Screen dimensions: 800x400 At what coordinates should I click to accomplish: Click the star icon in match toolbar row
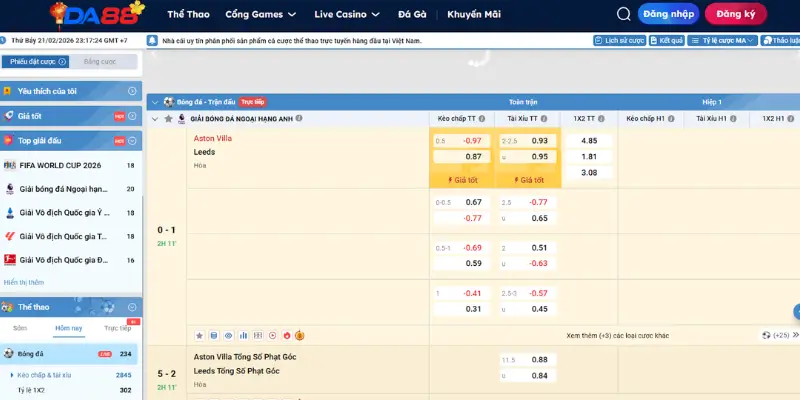200,335
